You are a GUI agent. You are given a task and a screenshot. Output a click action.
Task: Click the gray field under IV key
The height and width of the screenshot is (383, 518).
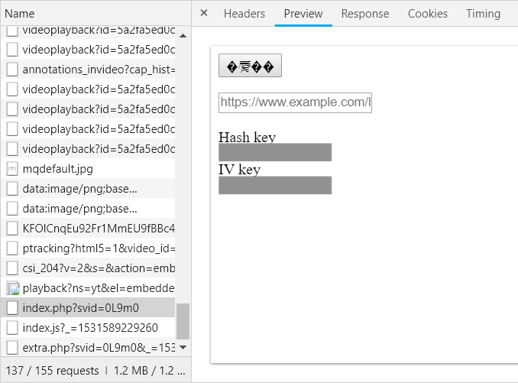(275, 185)
